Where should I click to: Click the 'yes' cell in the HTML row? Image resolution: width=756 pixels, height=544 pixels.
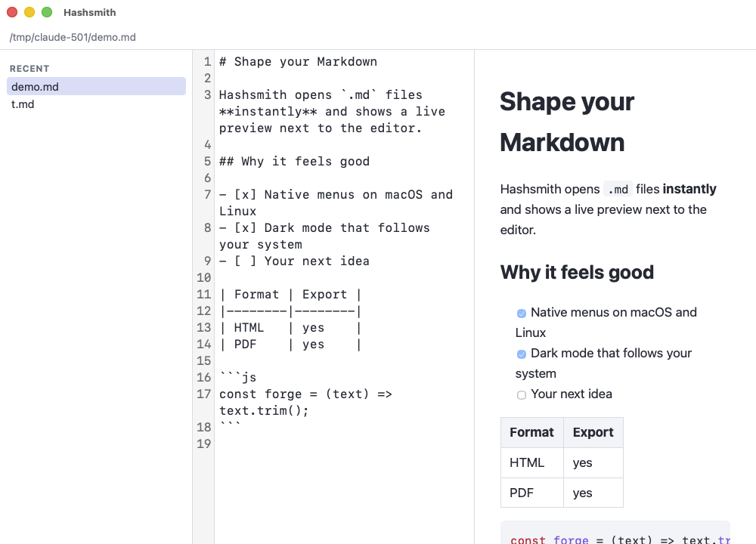point(593,462)
